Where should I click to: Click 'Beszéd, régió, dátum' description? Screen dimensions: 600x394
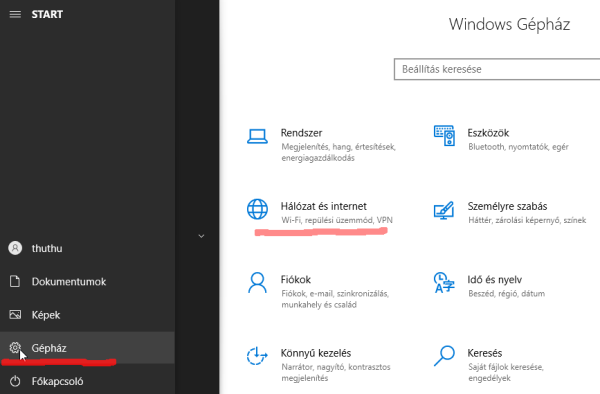(x=507, y=294)
